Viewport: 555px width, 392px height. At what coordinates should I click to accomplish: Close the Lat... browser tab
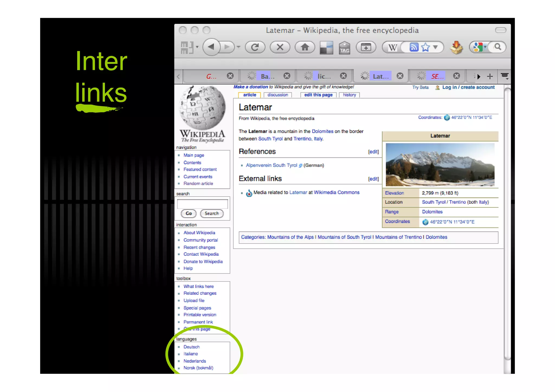pos(400,76)
